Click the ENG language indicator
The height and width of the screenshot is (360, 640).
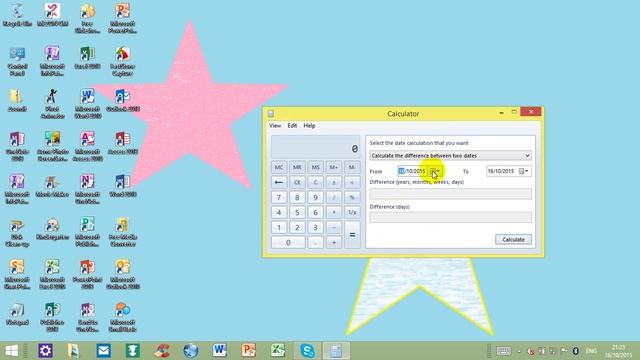click(591, 351)
